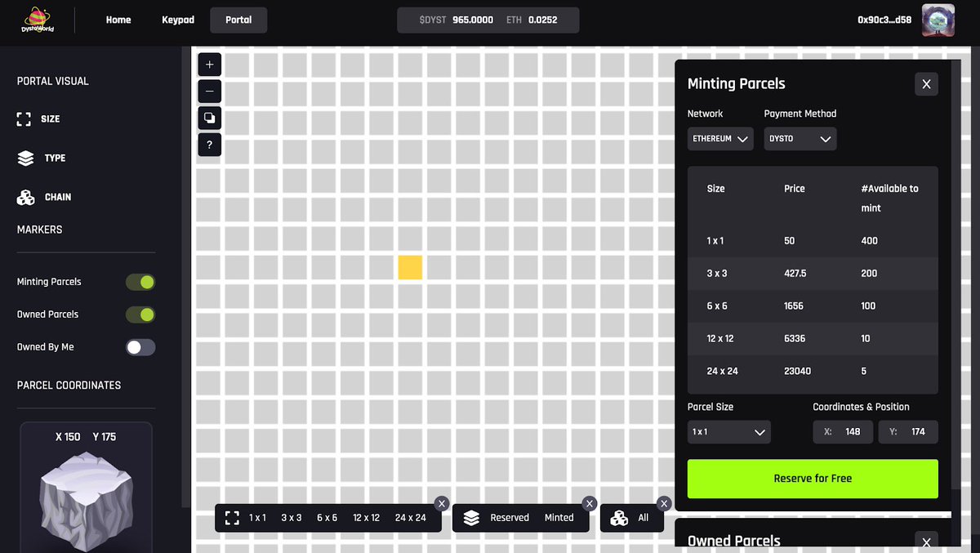The height and width of the screenshot is (553, 980).
Task: Click the cubes icon beside All filter
Action: tap(619, 518)
